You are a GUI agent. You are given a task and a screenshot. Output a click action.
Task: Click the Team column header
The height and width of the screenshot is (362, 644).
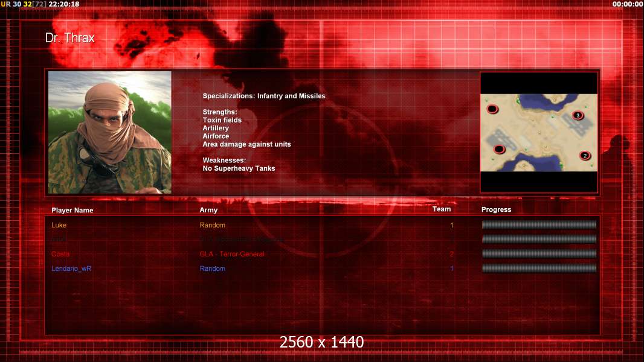(442, 209)
